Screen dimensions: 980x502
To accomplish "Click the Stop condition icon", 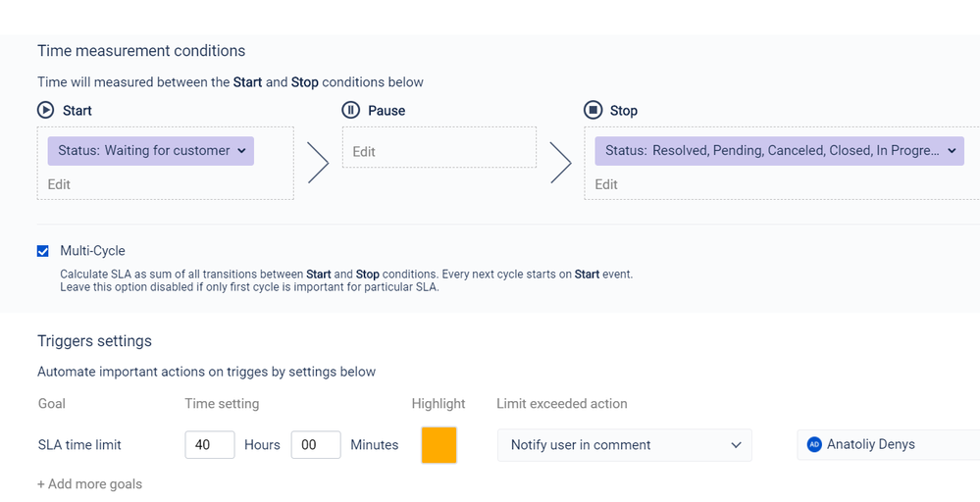I will tap(593, 111).
